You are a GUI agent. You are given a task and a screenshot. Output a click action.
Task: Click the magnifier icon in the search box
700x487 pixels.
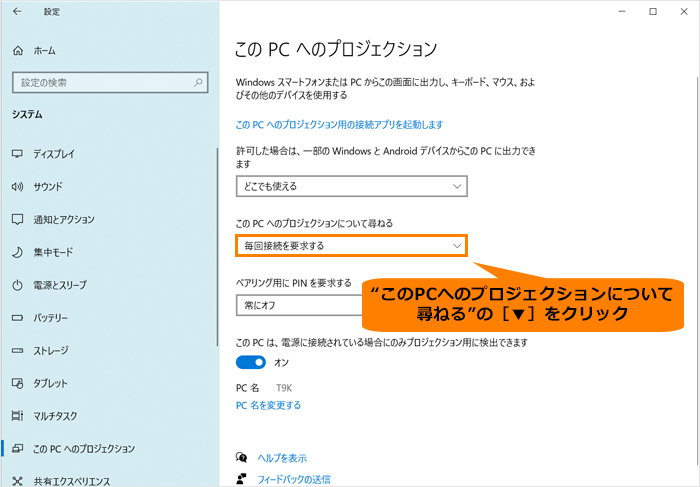click(198, 83)
